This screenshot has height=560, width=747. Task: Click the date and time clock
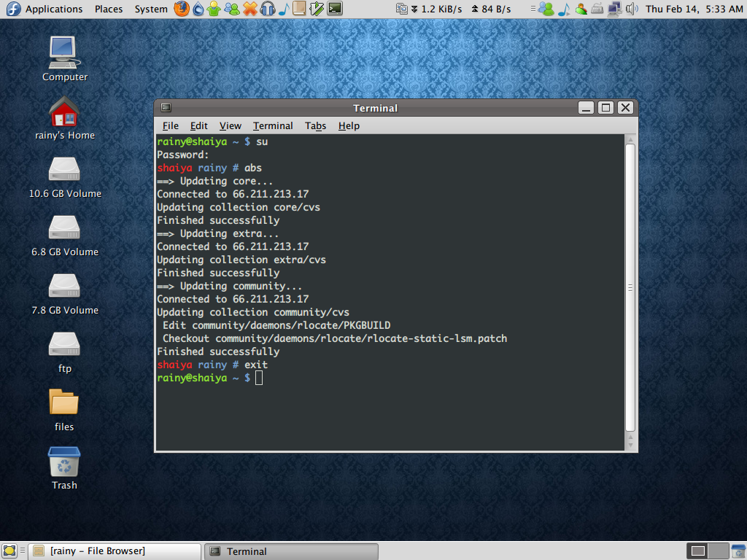coord(694,9)
